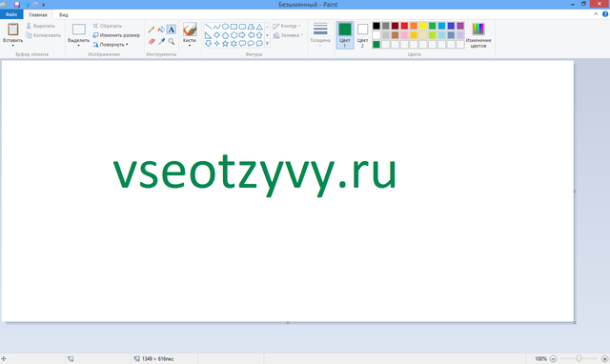Open the Контур outline dropdown
The width and height of the screenshot is (610, 364).
(287, 26)
